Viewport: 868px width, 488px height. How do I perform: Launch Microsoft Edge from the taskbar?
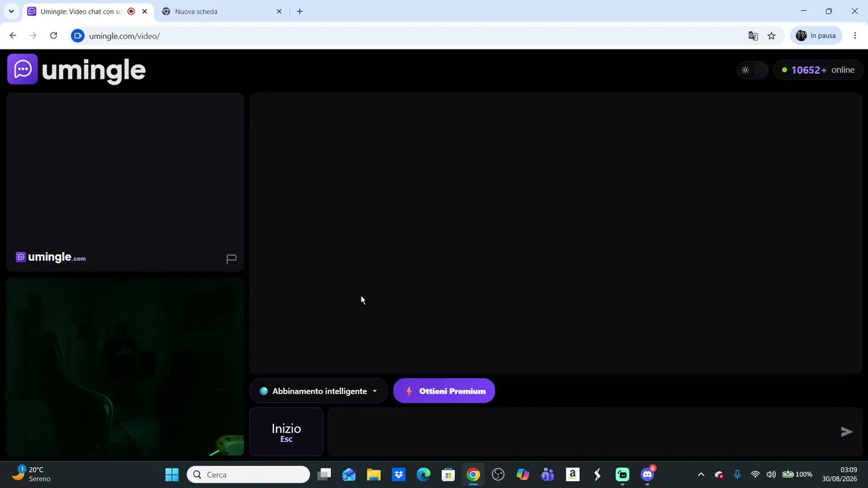coord(423,474)
